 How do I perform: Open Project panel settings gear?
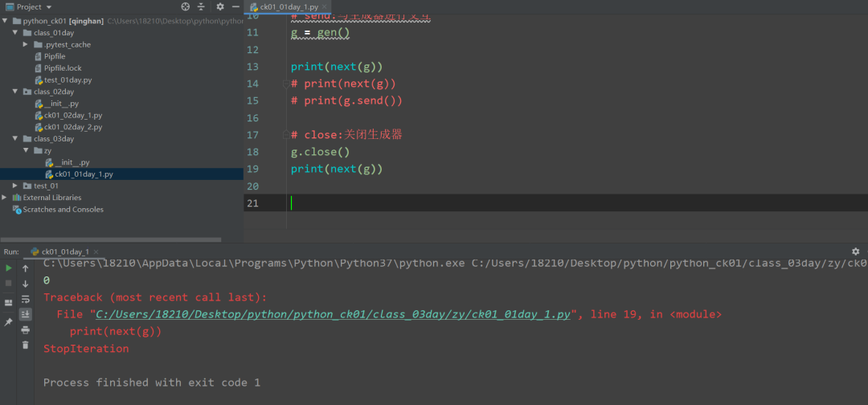point(220,6)
